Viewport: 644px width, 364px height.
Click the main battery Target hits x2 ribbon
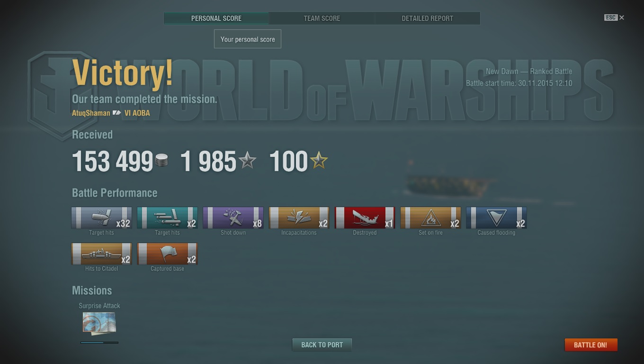pyautogui.click(x=167, y=218)
